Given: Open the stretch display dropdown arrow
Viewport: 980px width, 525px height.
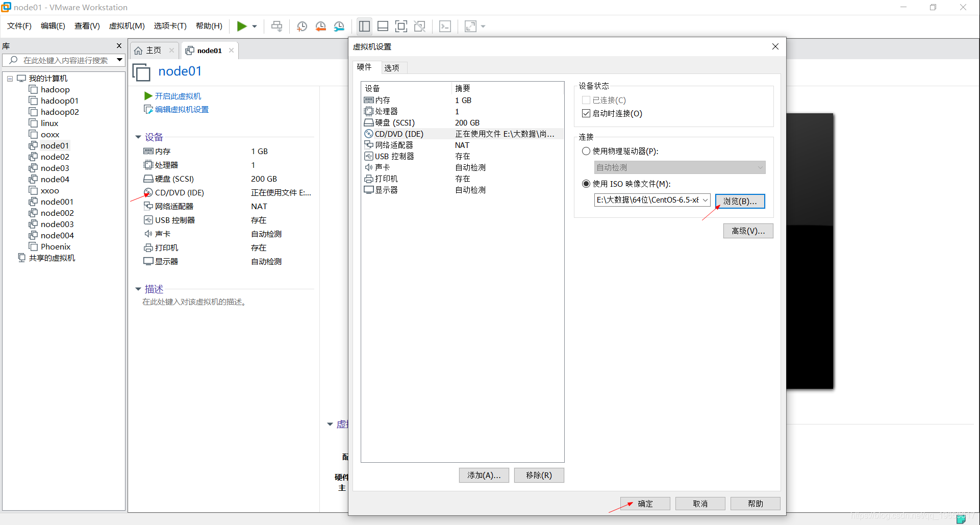Looking at the screenshot, I should click(483, 27).
